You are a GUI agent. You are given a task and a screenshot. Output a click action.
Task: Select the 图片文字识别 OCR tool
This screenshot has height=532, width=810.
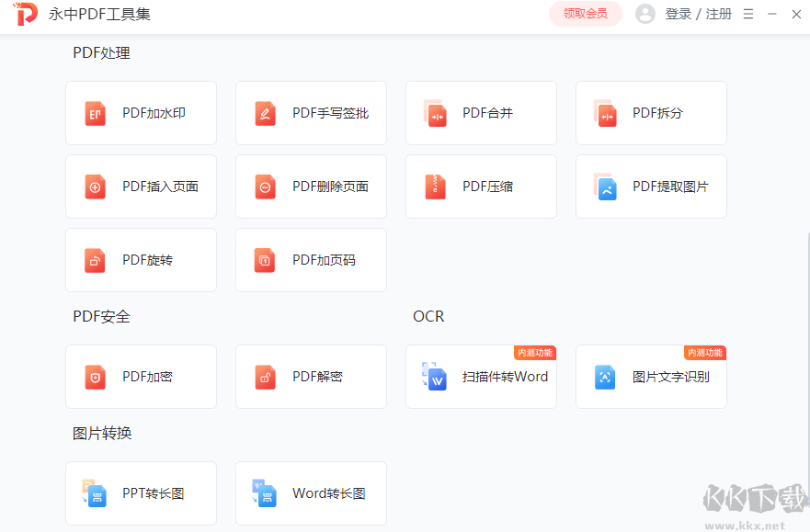[x=651, y=377]
